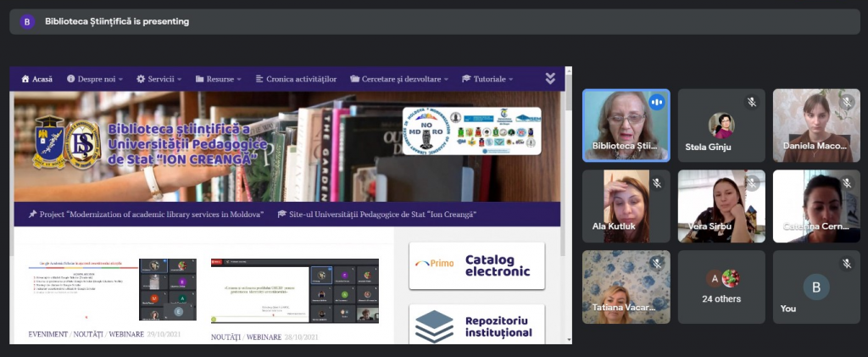
Task: Click muted mic icon on Daniela tile
Action: [x=847, y=103]
